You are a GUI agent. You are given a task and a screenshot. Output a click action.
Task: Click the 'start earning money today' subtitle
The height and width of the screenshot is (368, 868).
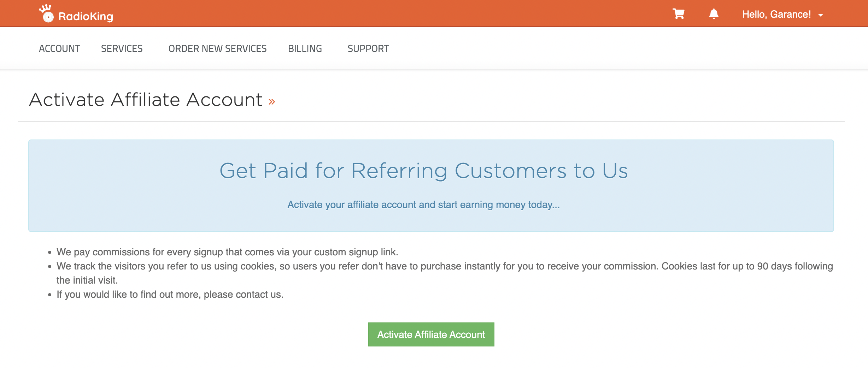click(423, 204)
